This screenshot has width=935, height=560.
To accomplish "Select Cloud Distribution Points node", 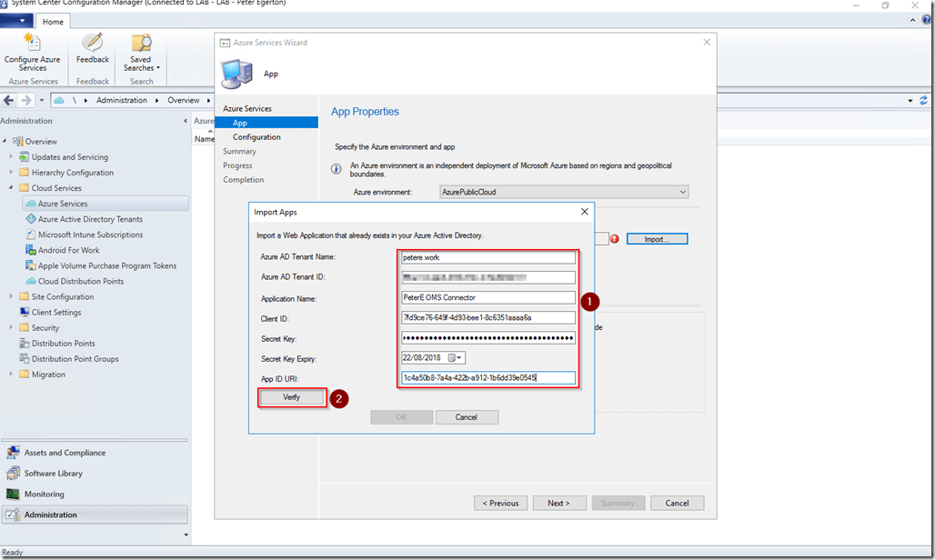I will click(80, 281).
